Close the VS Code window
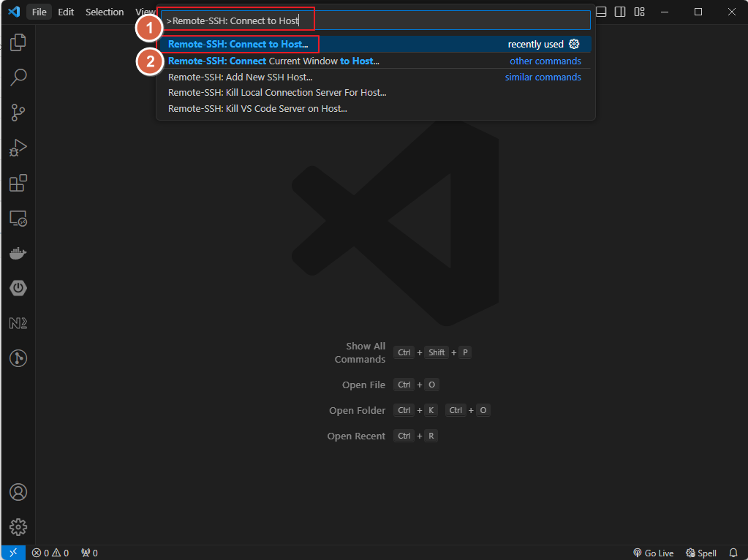 point(732,12)
